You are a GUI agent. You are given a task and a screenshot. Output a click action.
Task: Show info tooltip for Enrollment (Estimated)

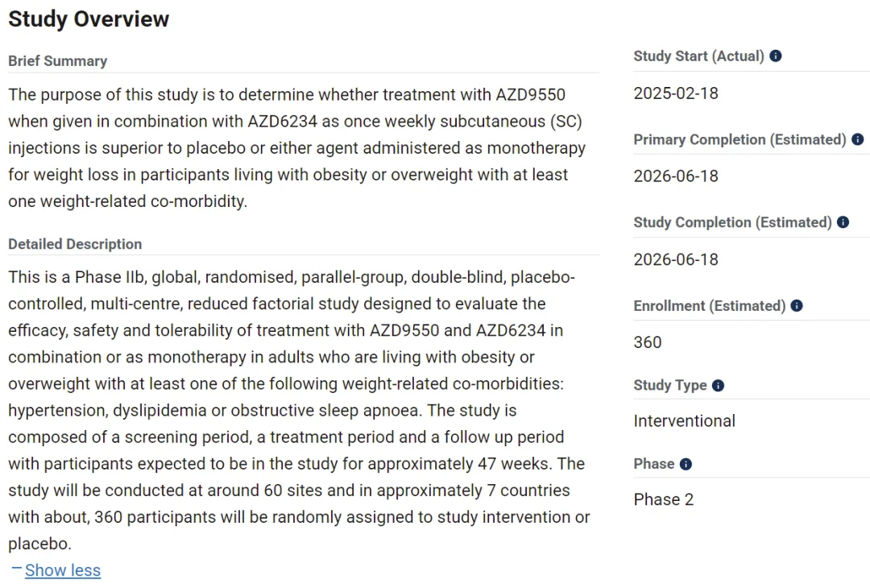[x=797, y=306]
